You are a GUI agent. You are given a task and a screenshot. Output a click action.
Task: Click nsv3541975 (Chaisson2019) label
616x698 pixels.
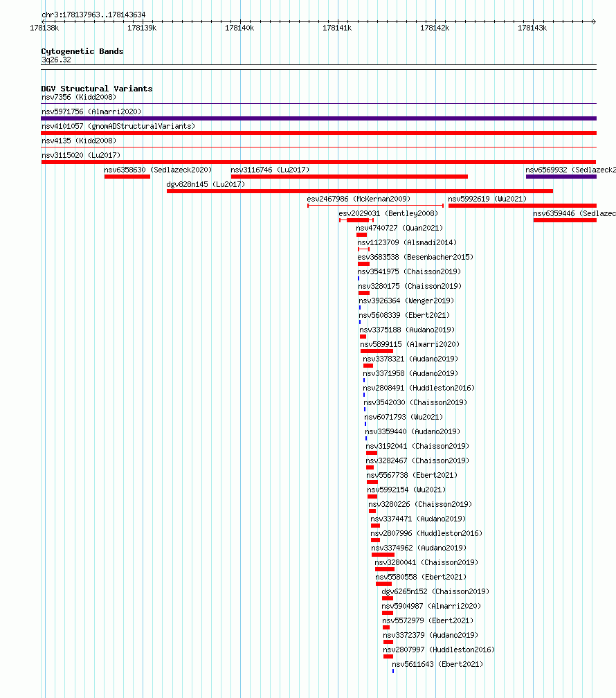pyautogui.click(x=410, y=271)
